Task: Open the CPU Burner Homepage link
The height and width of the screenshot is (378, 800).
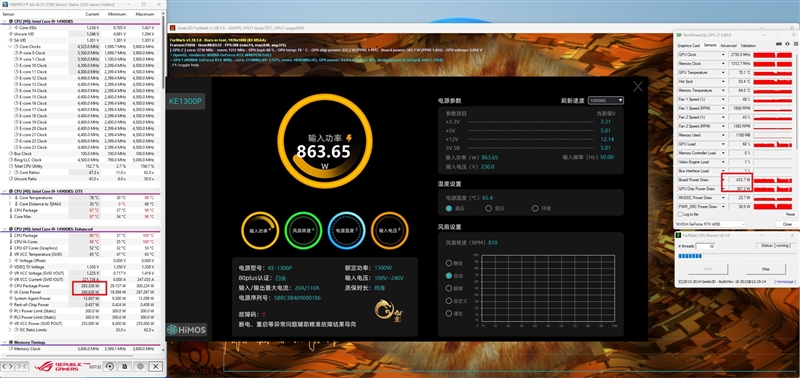Action: click(x=785, y=282)
